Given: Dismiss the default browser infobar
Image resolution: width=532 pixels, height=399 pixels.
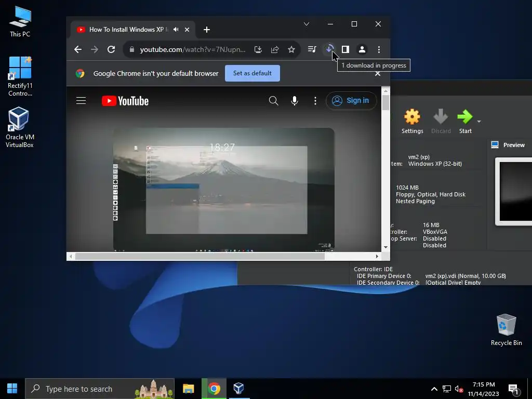Looking at the screenshot, I should click(x=378, y=74).
